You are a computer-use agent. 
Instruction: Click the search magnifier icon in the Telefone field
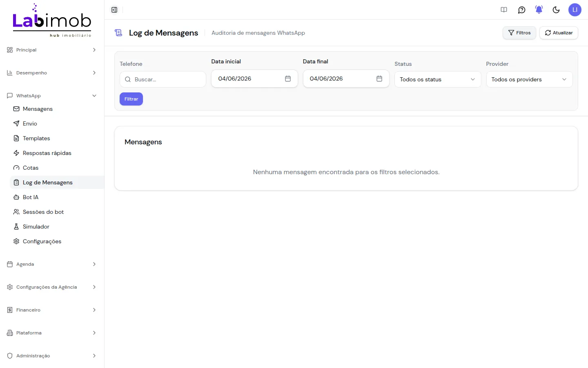[x=128, y=79]
